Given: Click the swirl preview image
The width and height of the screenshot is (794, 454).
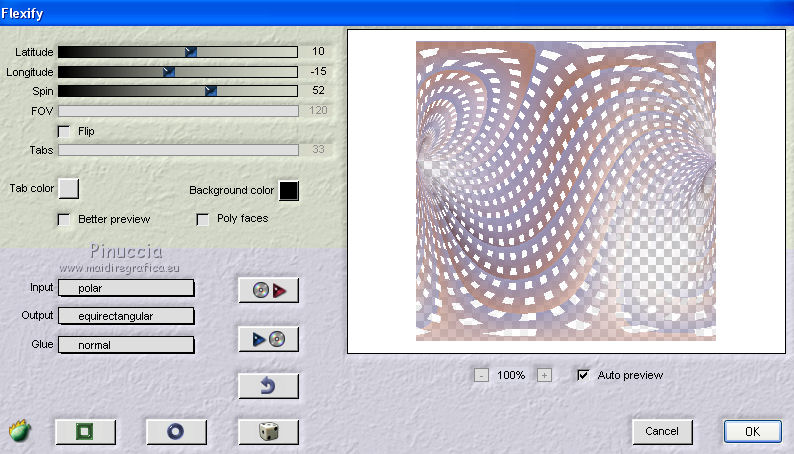Looking at the screenshot, I should pyautogui.click(x=566, y=191).
